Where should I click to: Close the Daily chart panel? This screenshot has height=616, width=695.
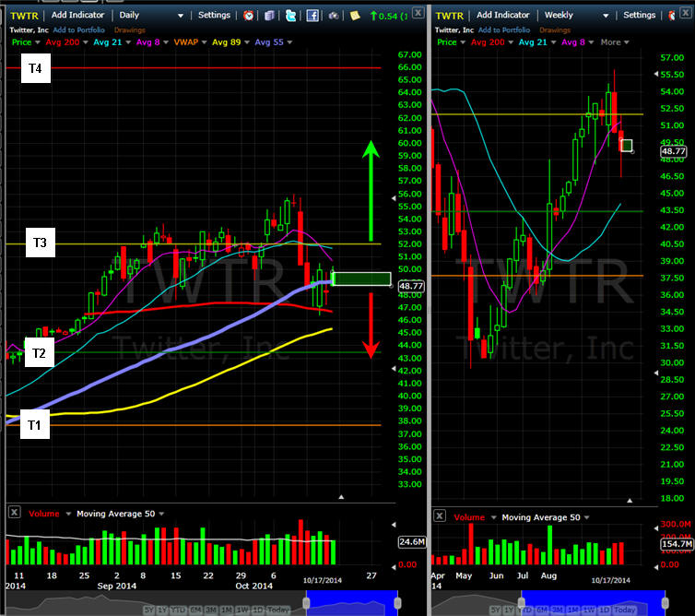pos(418,12)
